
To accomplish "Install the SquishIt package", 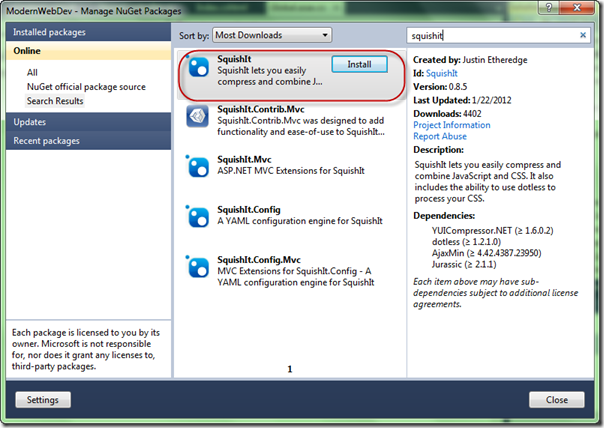I will click(x=359, y=64).
